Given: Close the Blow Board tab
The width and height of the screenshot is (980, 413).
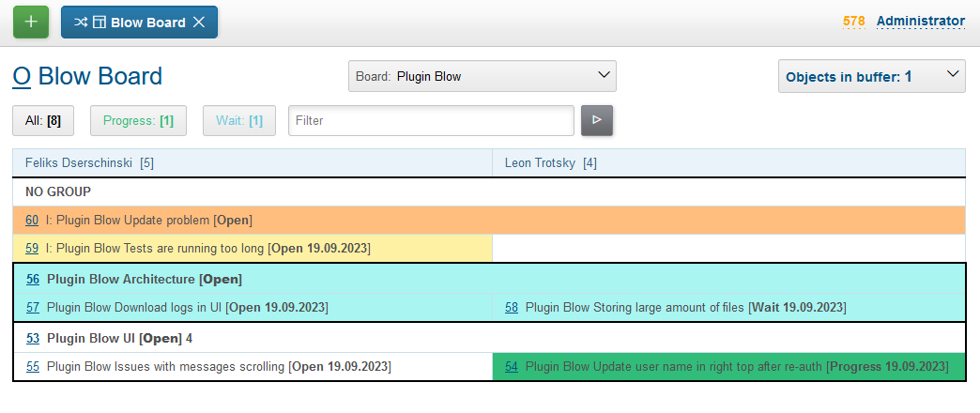Looking at the screenshot, I should pos(199,23).
